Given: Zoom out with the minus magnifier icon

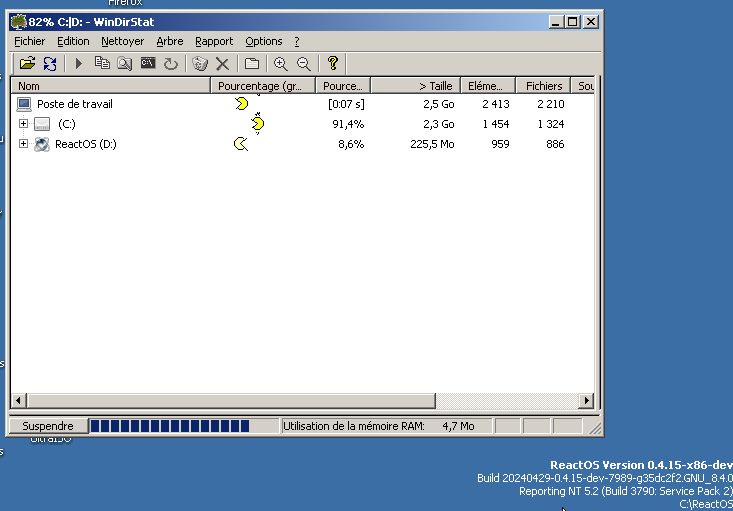Looking at the screenshot, I should pyautogui.click(x=303, y=63).
